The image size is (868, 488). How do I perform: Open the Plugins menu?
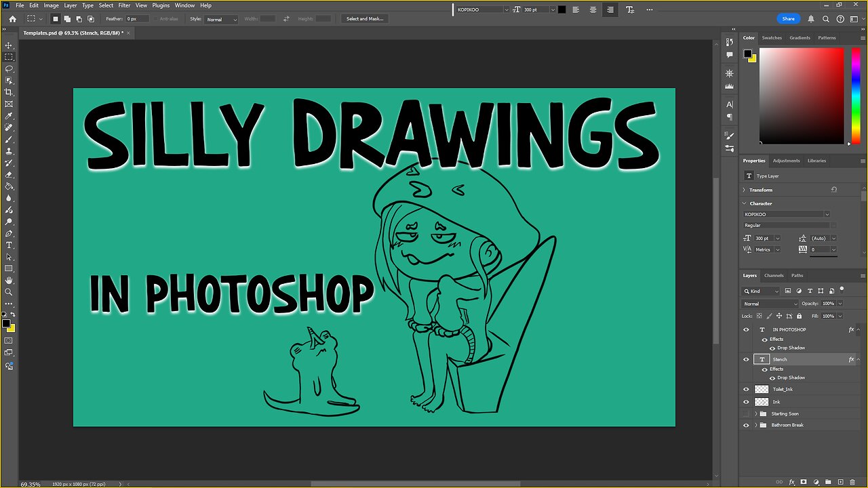161,5
